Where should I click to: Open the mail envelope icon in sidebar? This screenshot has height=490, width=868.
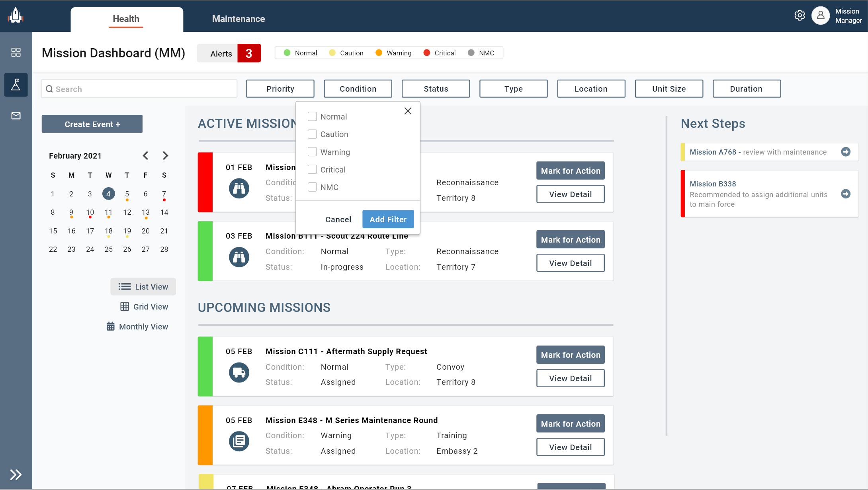tap(16, 116)
